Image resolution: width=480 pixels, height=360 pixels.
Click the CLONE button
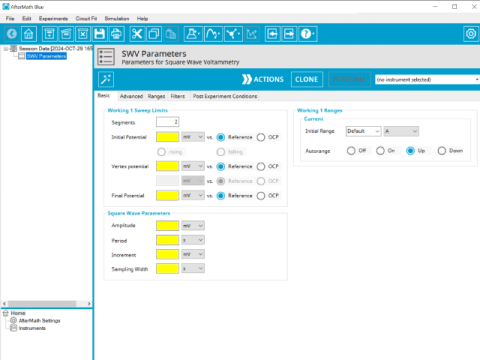point(307,79)
